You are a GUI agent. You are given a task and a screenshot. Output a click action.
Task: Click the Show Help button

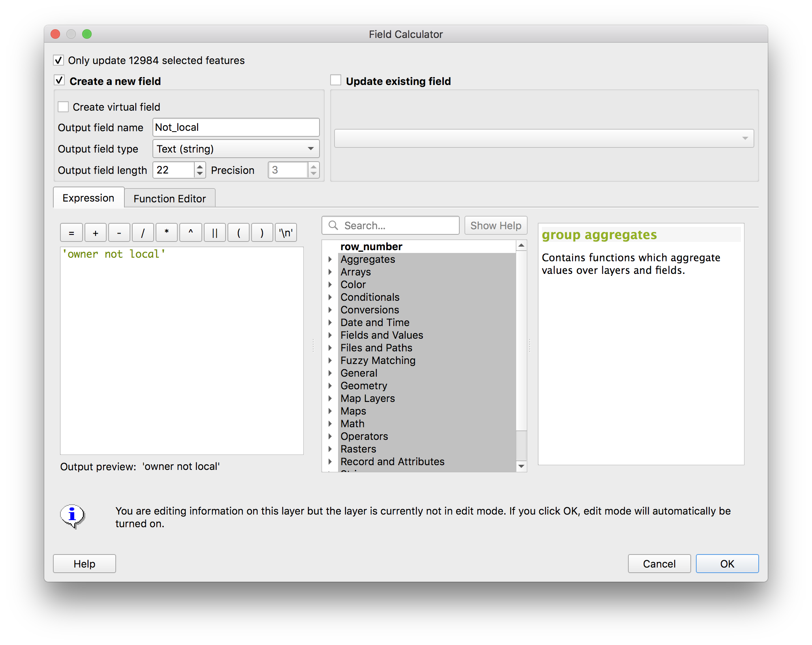click(x=495, y=225)
